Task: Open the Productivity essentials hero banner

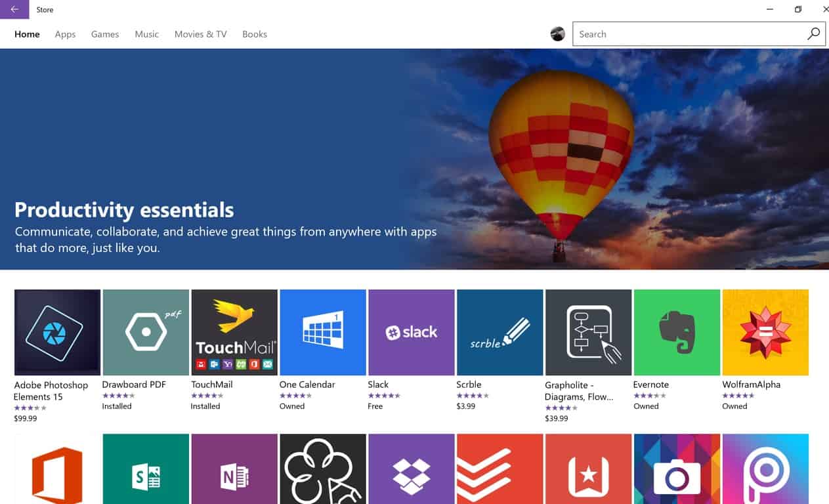Action: pos(414,159)
